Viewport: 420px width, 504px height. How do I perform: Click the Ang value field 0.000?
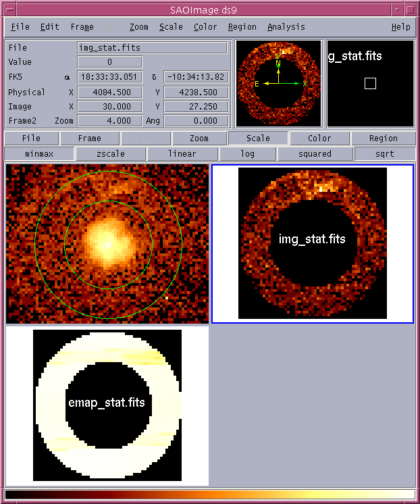[x=196, y=121]
